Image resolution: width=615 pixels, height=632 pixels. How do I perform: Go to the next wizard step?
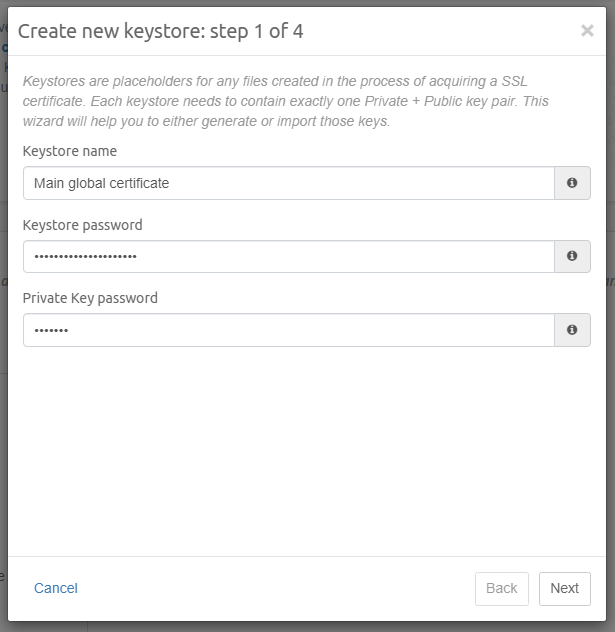[564, 588]
